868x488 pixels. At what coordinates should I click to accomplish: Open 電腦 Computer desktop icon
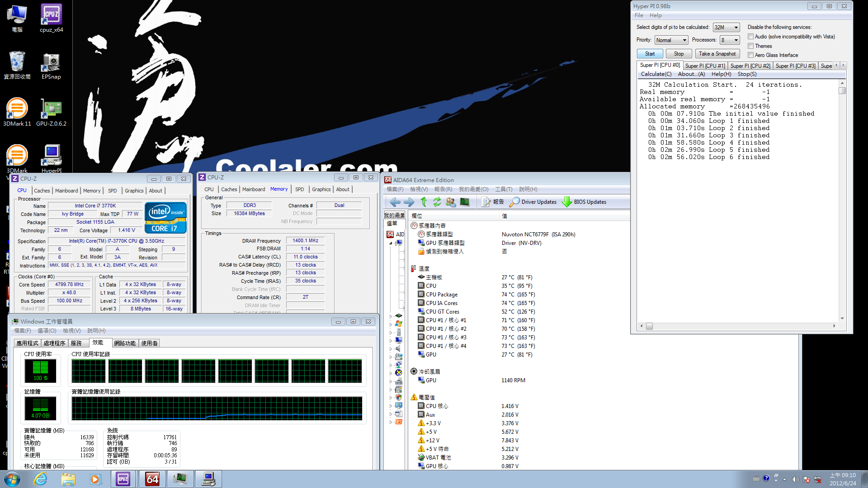tap(17, 18)
